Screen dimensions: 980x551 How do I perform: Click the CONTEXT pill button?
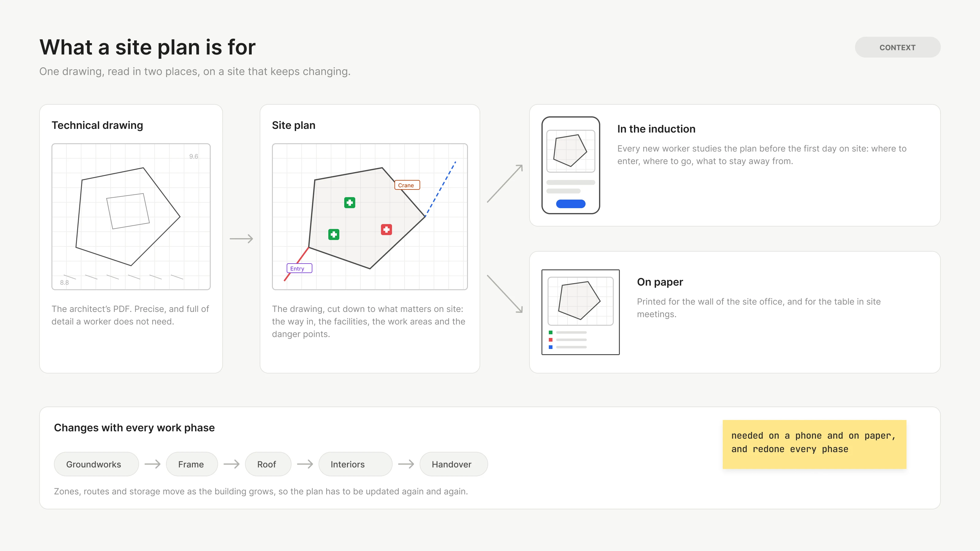coord(897,47)
